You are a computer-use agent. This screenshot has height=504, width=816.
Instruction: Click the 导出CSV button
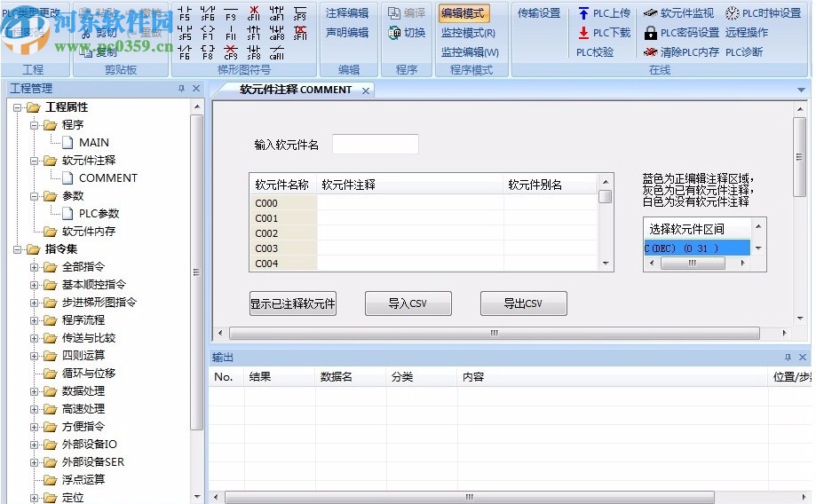tap(524, 303)
